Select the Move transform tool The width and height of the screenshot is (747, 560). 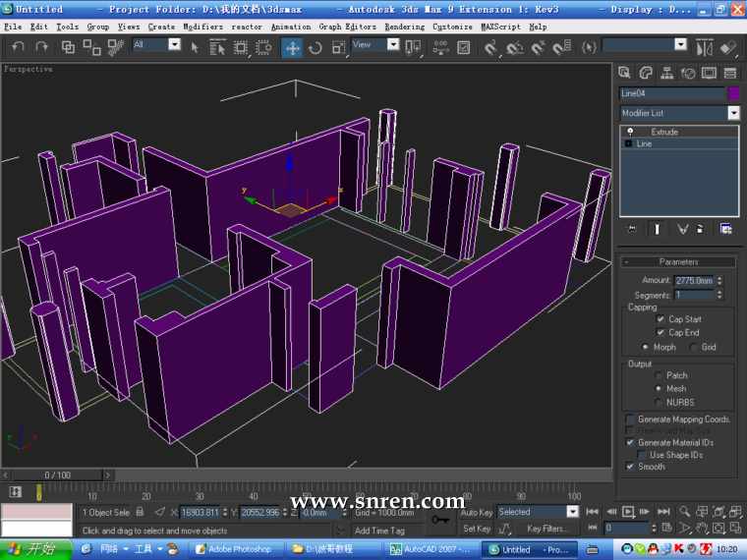[292, 46]
